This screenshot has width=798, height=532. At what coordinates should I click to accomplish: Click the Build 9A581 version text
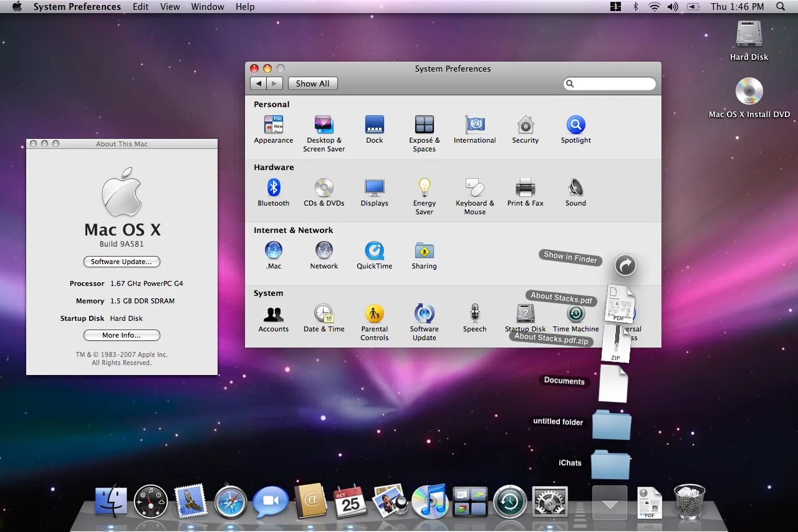tap(122, 244)
